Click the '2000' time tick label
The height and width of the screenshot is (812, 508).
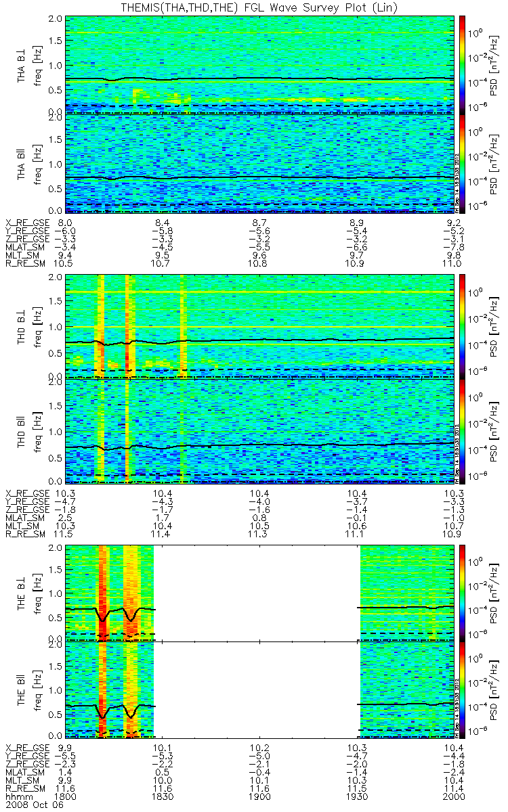click(x=453, y=797)
